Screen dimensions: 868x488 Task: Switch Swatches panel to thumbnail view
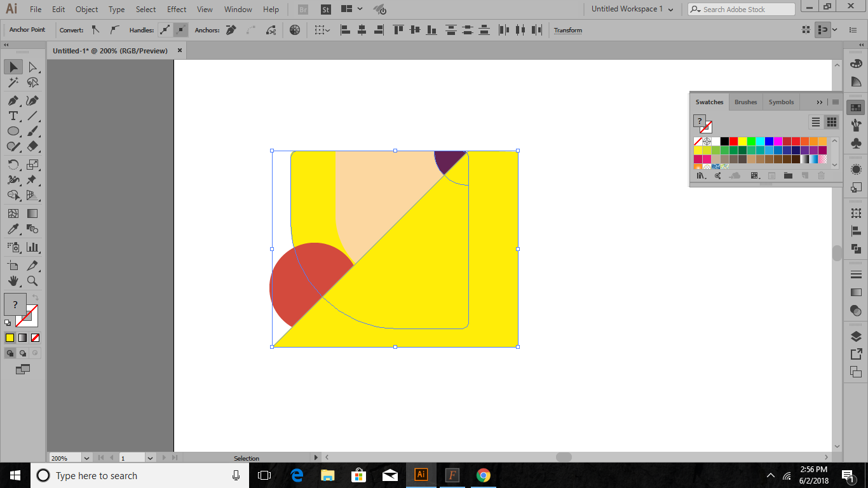point(831,122)
